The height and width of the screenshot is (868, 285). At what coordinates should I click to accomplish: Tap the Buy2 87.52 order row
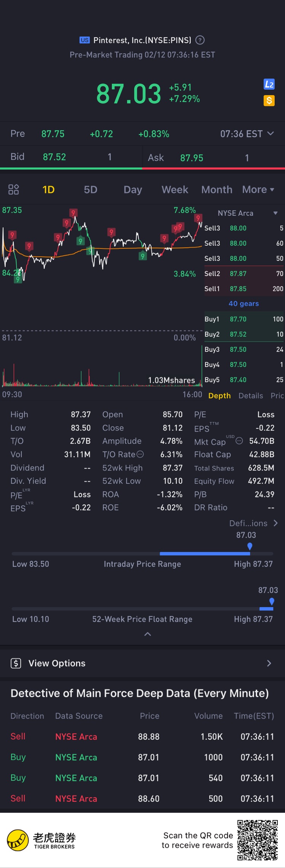point(244,334)
